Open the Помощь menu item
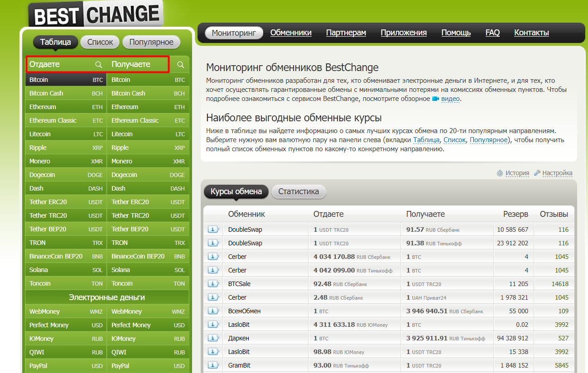588x373 pixels. 456,33
